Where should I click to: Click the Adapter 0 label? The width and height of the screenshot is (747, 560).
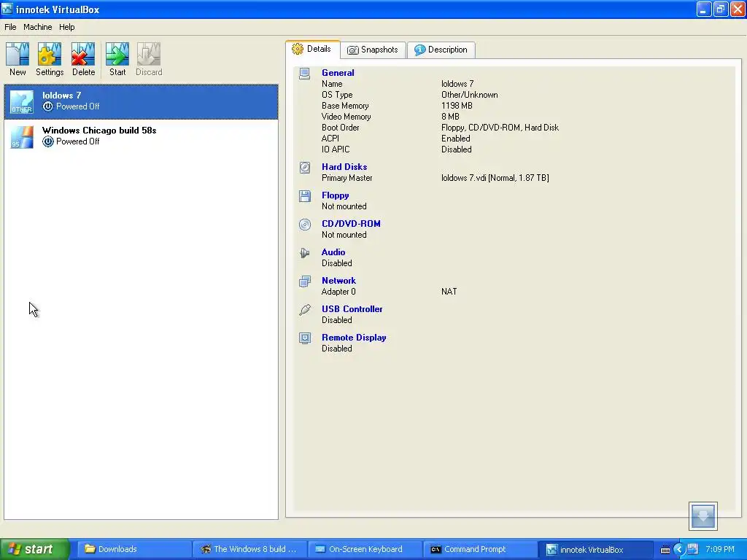coord(338,292)
